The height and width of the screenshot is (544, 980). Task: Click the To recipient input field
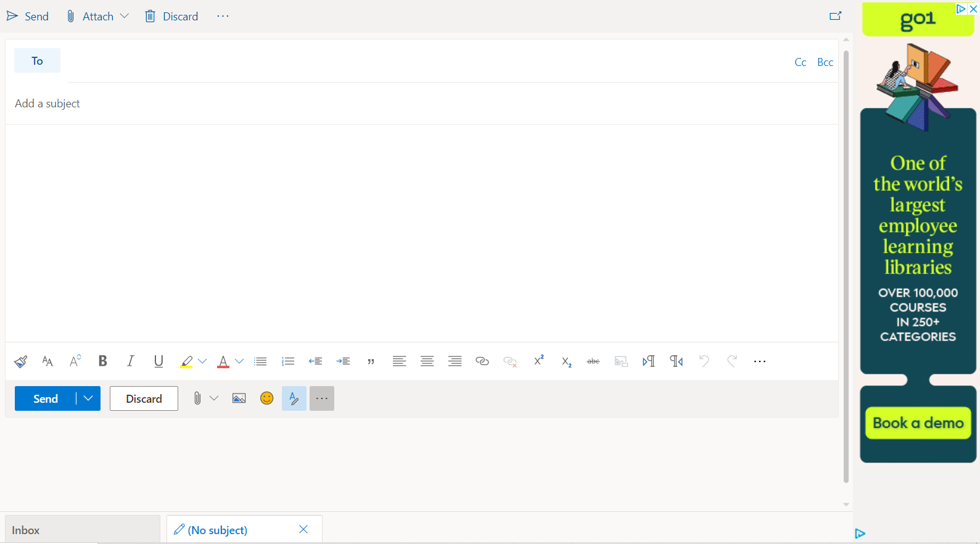tap(427, 61)
